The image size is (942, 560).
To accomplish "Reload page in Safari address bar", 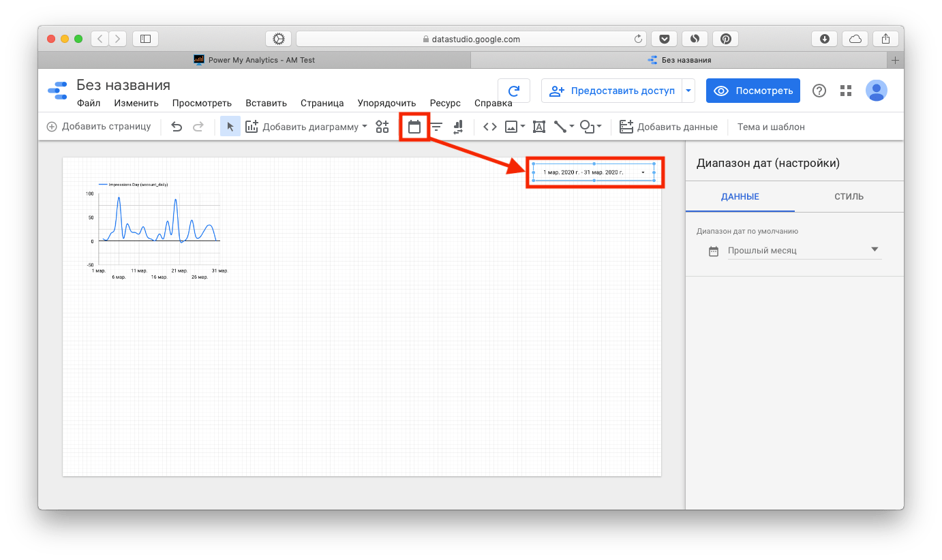I will click(638, 39).
